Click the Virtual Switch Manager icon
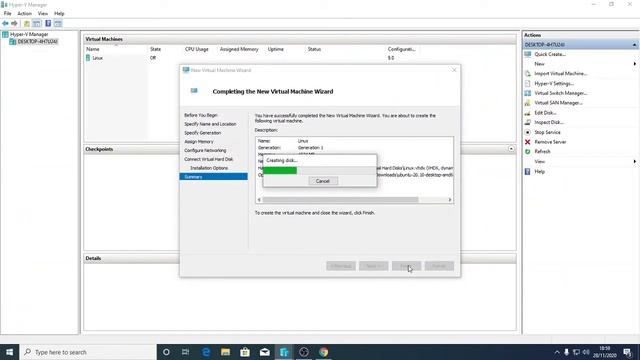This screenshot has height=360, width=640. point(527,93)
